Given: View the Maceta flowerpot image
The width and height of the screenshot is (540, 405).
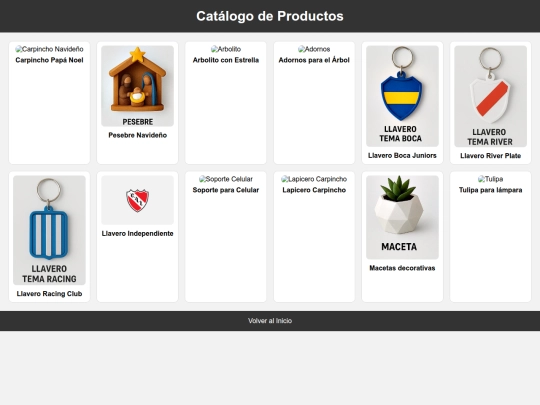Looking at the screenshot, I should [402, 217].
